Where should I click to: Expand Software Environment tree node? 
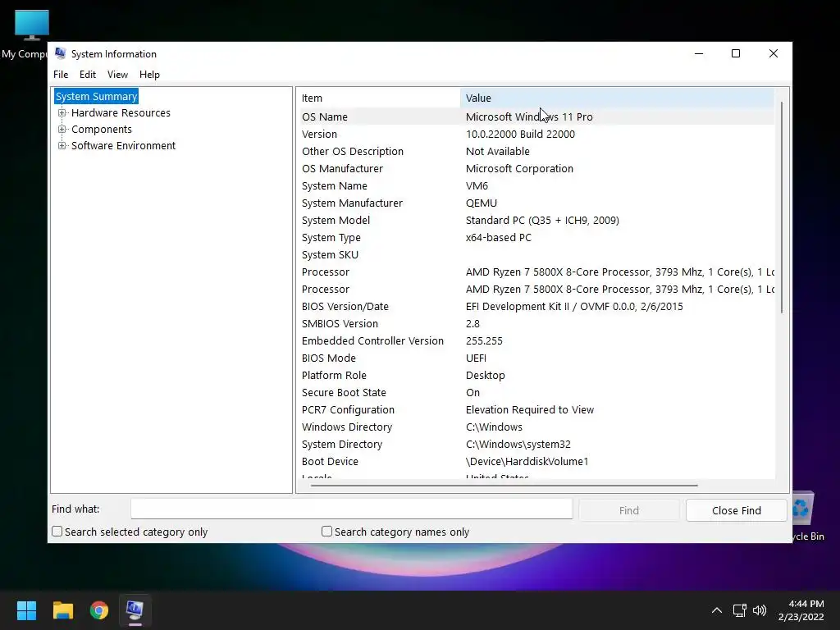click(x=62, y=146)
